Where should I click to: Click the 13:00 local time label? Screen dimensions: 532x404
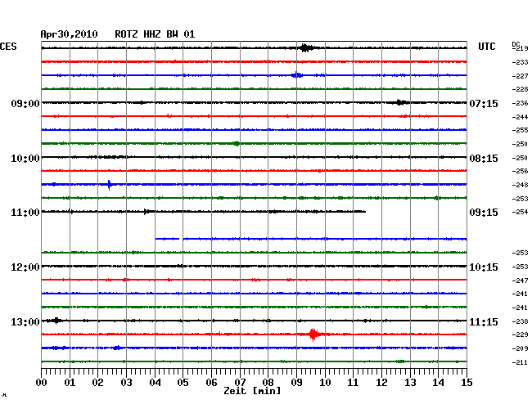25,321
